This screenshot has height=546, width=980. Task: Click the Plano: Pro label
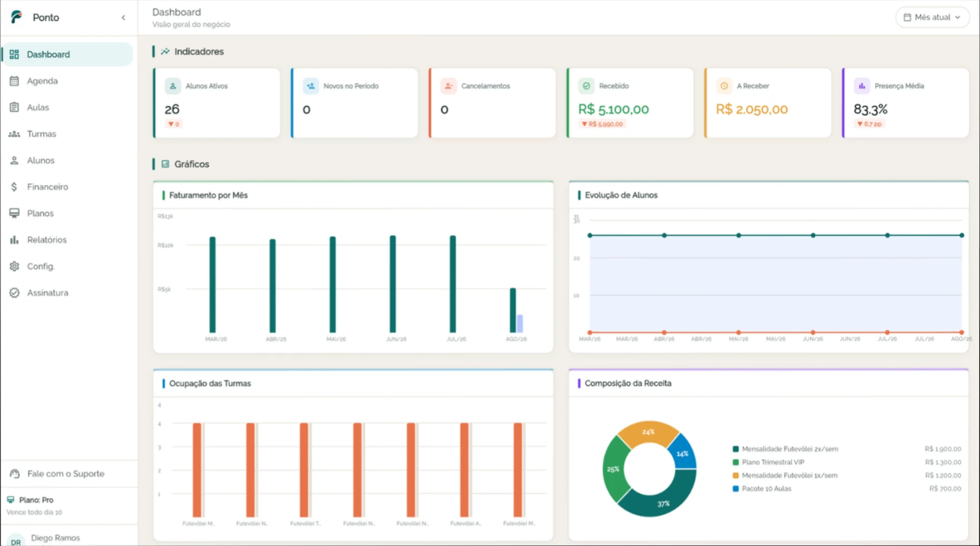coord(36,500)
